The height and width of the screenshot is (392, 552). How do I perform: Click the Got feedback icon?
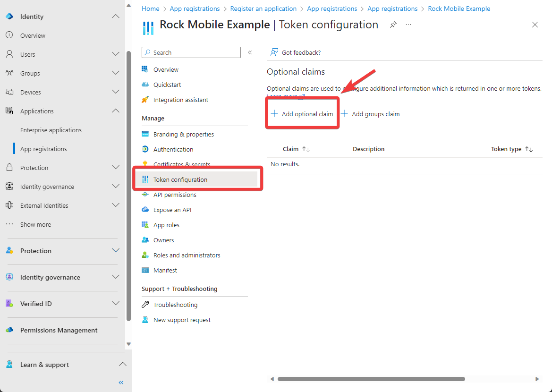point(274,52)
